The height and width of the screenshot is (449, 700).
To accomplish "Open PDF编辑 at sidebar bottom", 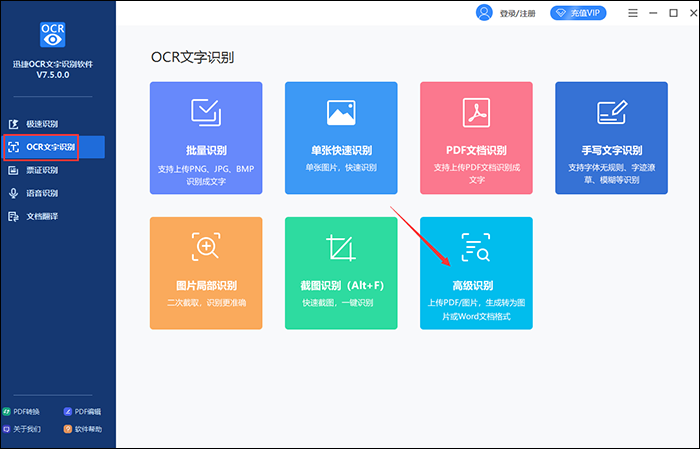I will (x=83, y=412).
